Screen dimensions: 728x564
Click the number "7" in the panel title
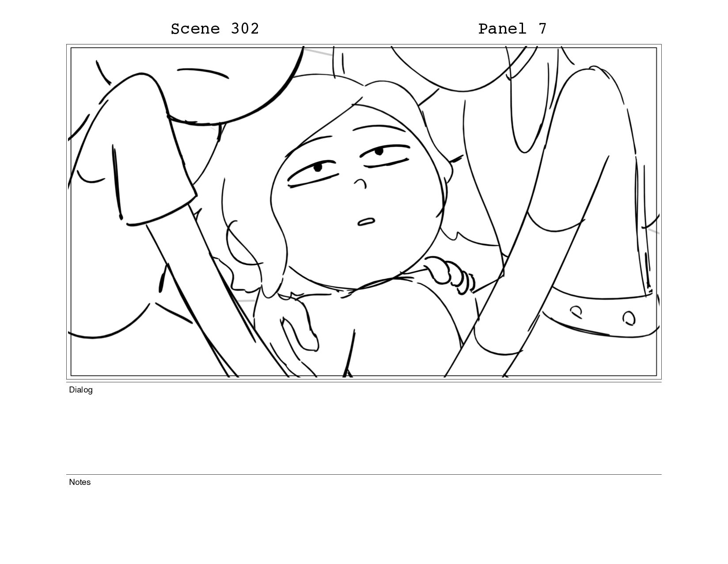pos(542,29)
